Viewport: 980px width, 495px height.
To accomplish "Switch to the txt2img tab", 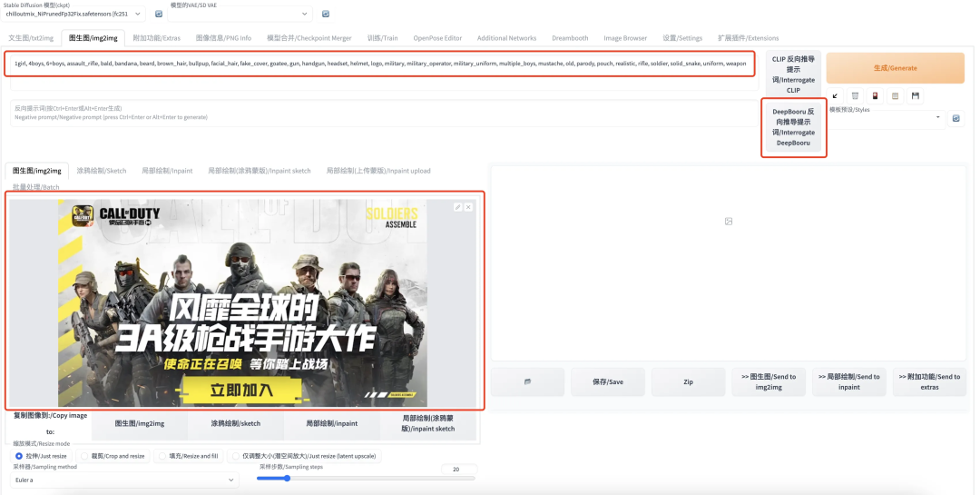I will click(x=31, y=37).
